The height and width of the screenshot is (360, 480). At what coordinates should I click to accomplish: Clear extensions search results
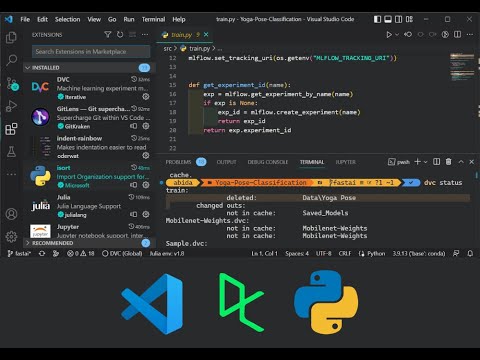132,35
